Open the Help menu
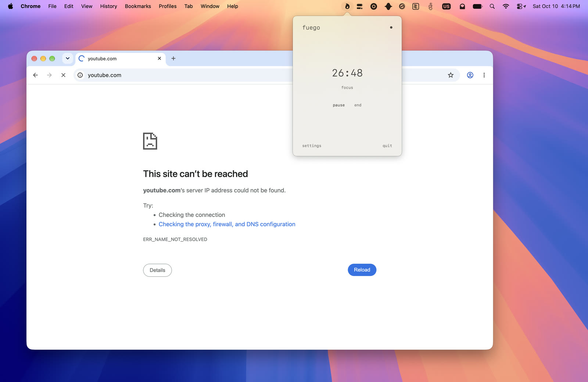Image resolution: width=588 pixels, height=382 pixels. pyautogui.click(x=233, y=6)
